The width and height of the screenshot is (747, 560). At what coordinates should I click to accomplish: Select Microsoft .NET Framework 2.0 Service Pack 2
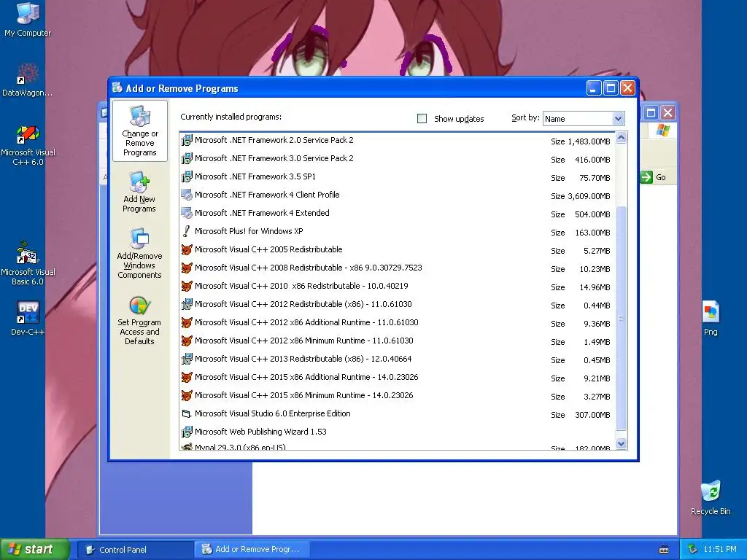[x=398, y=141]
